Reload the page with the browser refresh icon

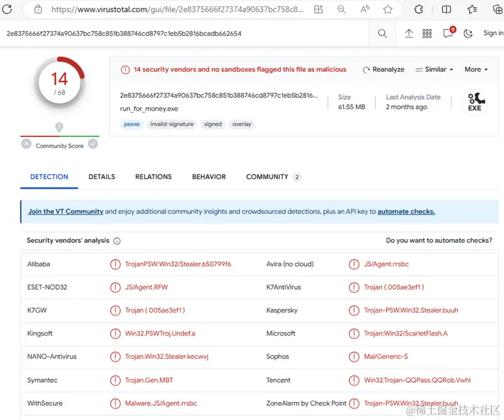click(7, 9)
